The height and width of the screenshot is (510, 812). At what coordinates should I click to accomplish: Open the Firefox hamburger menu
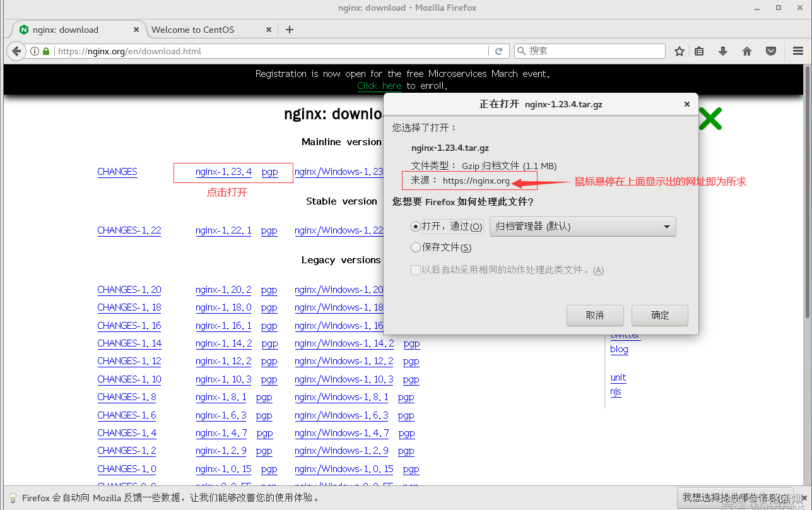pos(797,51)
